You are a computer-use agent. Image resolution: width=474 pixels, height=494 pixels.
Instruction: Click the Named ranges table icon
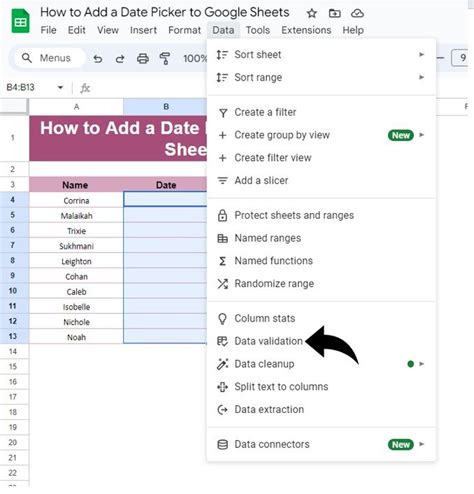click(222, 238)
